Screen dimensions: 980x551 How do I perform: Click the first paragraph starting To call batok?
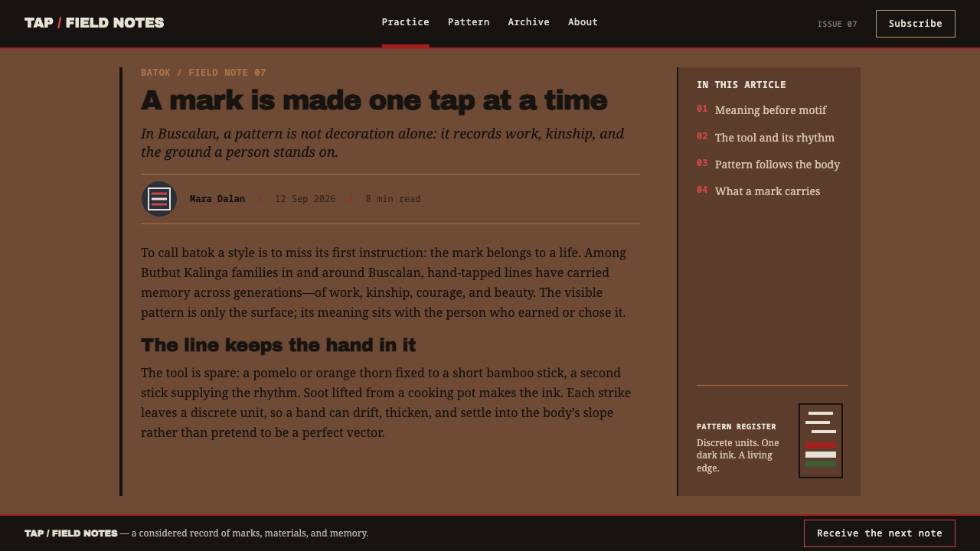click(384, 282)
